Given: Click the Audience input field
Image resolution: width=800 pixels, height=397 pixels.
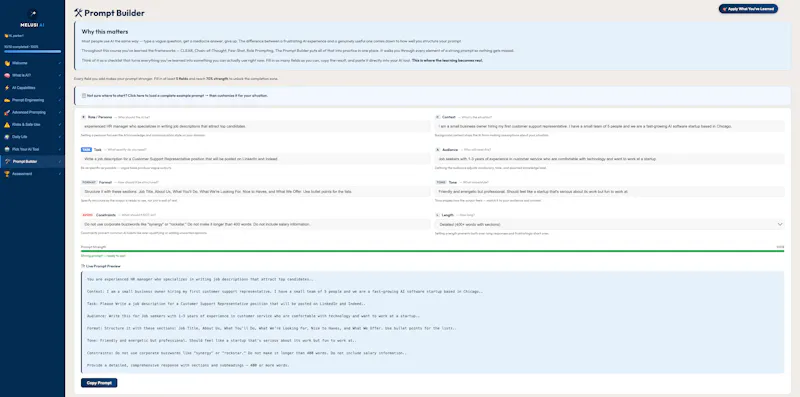Looking at the screenshot, I should pos(609,159).
